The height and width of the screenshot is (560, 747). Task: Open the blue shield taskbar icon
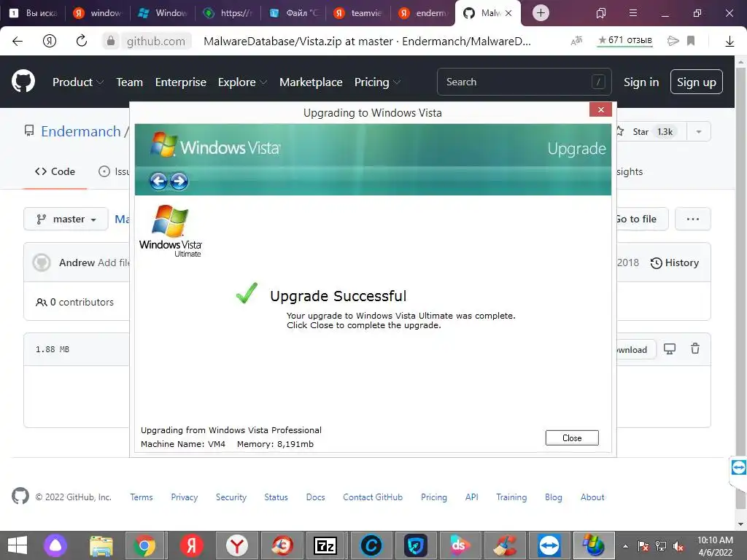click(415, 545)
